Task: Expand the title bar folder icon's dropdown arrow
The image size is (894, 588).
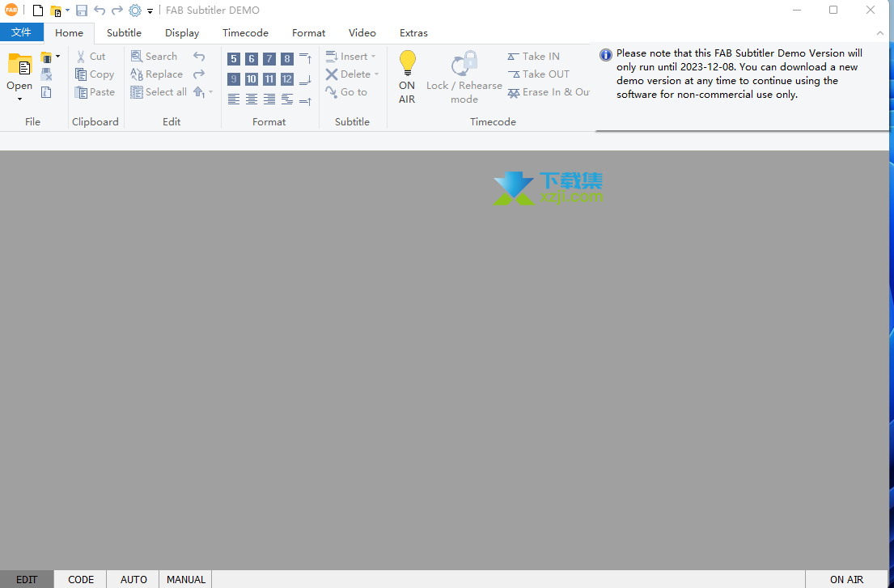Action: point(67,11)
